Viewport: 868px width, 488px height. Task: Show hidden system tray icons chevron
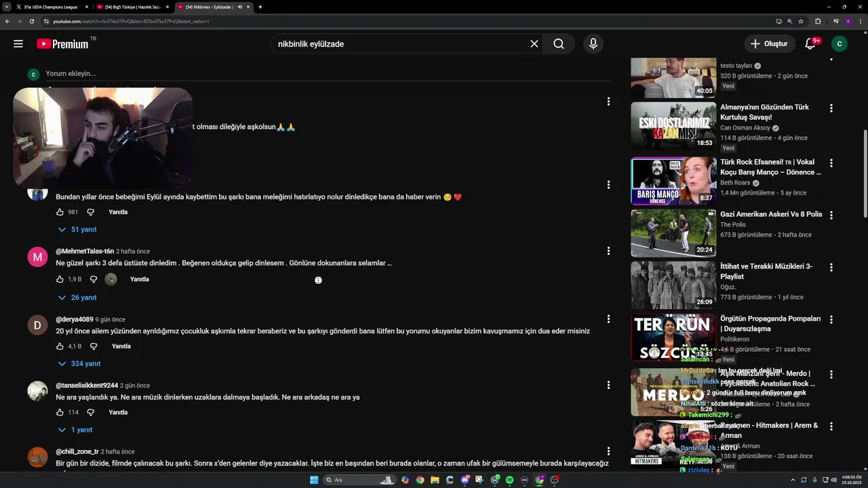(794, 480)
